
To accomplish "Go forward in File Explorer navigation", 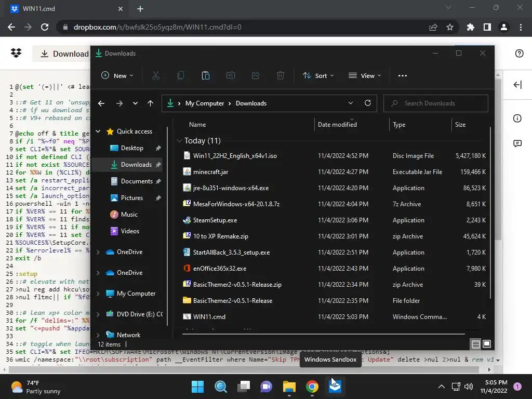I will tap(119, 103).
